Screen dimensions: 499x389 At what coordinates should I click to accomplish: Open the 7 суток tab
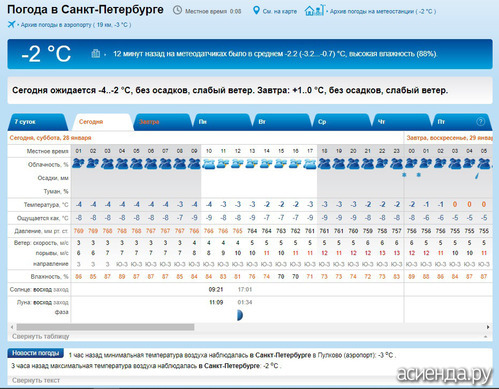click(x=37, y=122)
